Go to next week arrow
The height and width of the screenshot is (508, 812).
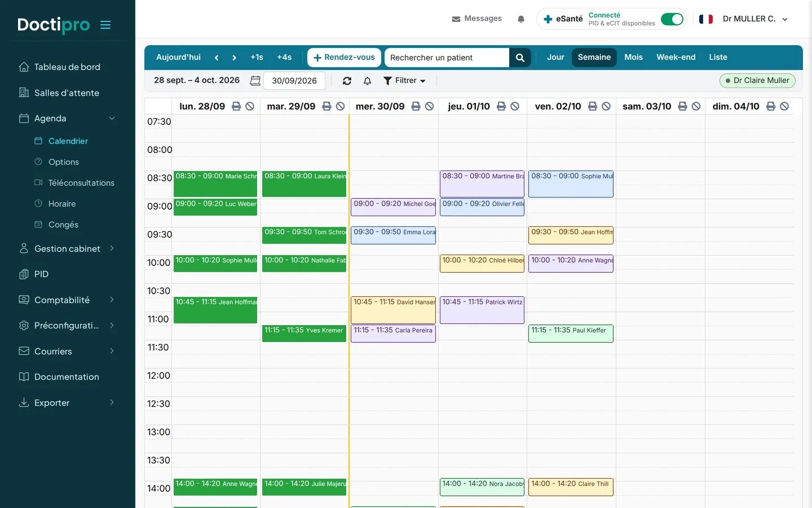(x=235, y=58)
